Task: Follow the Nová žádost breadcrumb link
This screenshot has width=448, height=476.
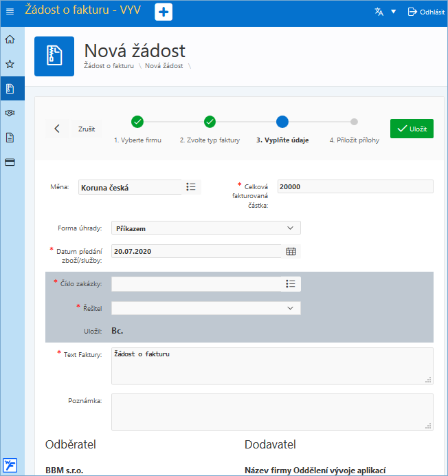Action: (x=164, y=66)
